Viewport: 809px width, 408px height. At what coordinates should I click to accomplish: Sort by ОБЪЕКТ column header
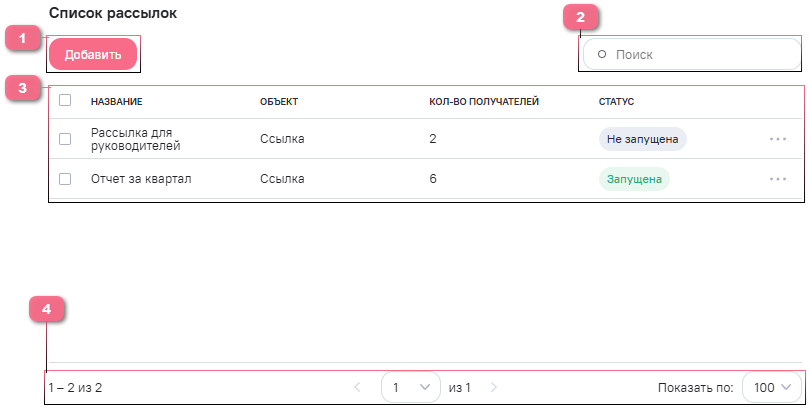click(x=279, y=101)
